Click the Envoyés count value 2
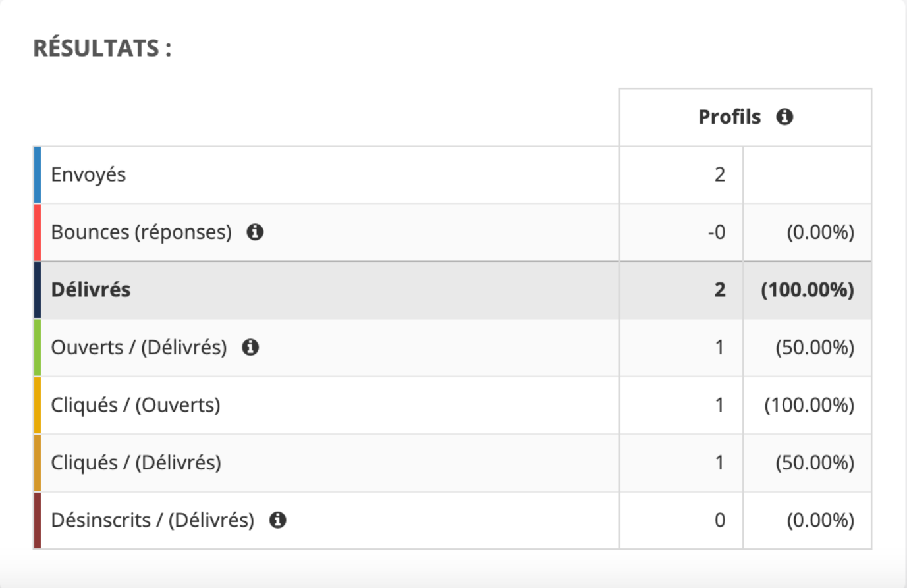 coord(720,174)
